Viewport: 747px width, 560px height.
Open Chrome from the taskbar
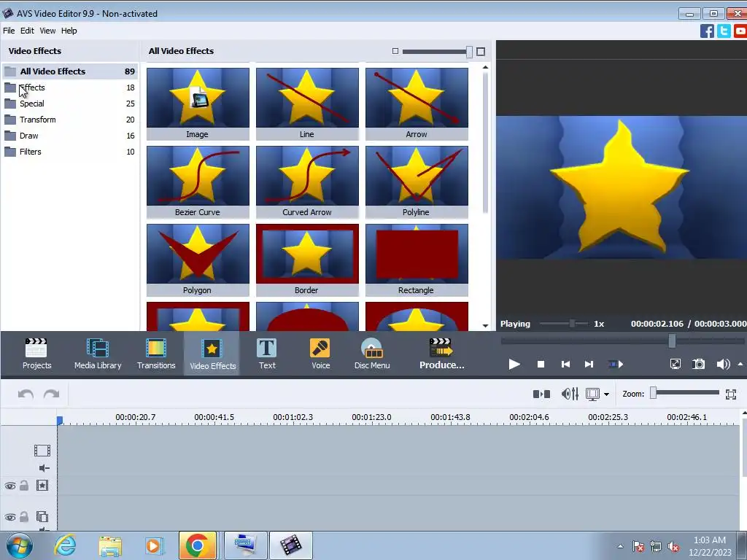(x=197, y=545)
